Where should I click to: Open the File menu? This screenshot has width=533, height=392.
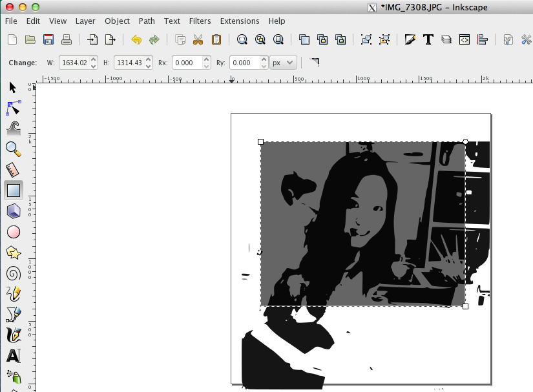11,21
